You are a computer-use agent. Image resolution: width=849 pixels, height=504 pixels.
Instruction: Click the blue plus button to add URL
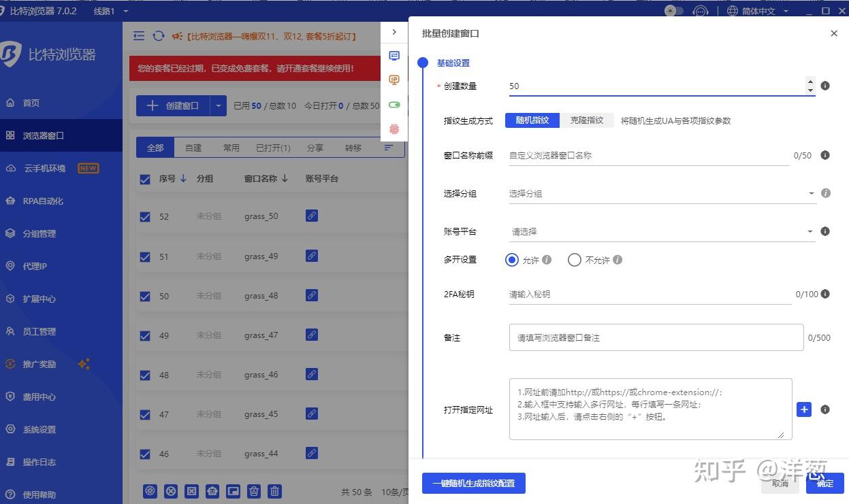[804, 409]
